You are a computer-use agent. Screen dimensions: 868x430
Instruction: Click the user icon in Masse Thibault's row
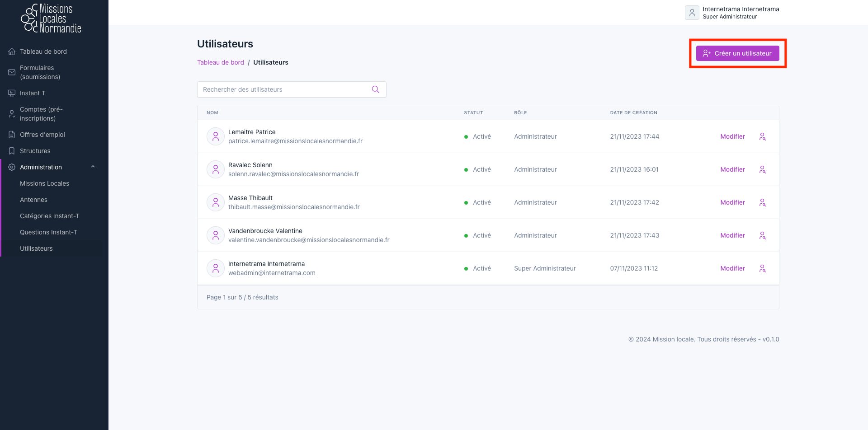click(762, 202)
